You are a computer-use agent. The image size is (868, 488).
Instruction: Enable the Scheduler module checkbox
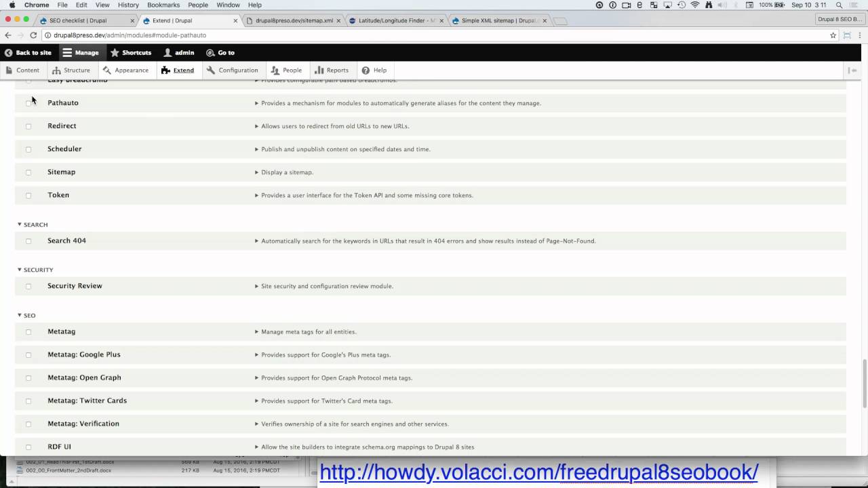click(28, 149)
